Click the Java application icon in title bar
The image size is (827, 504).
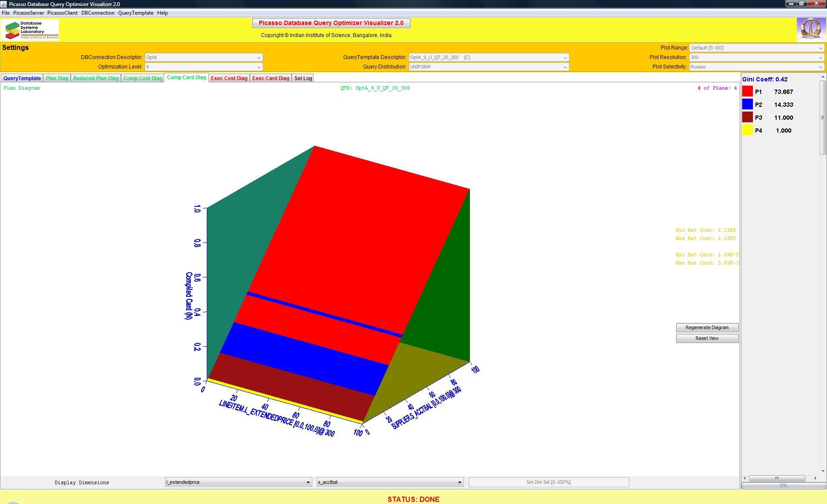[x=4, y=4]
